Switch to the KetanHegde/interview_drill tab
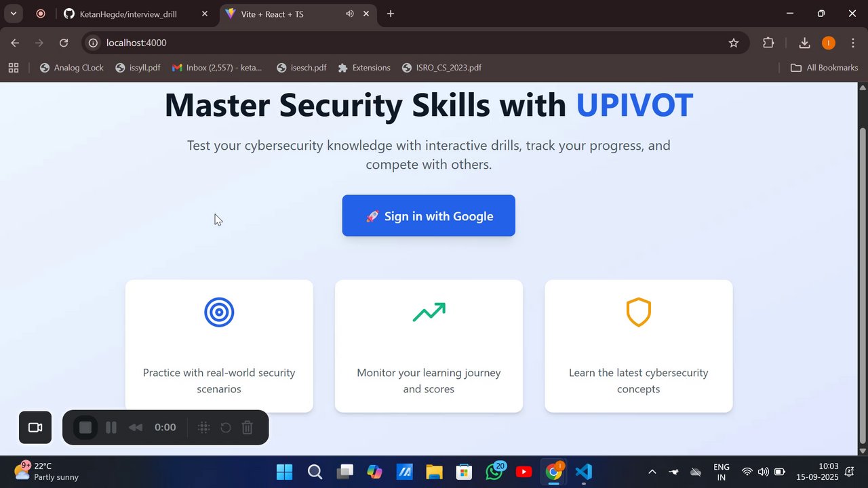Viewport: 868px width, 488px height. coord(134,14)
